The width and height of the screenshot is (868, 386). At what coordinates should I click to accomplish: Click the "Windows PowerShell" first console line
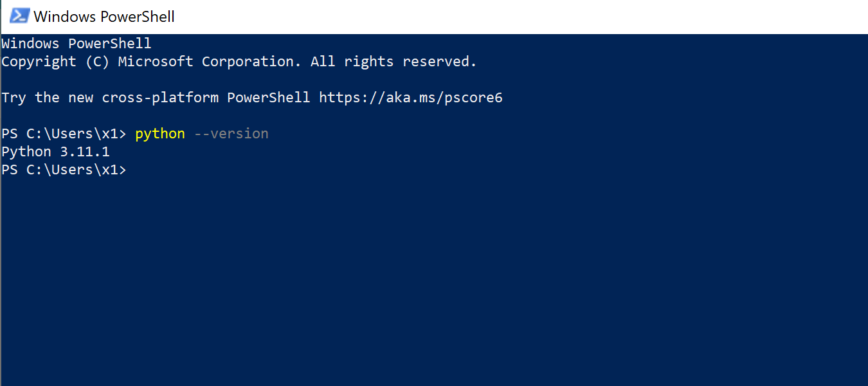(77, 44)
